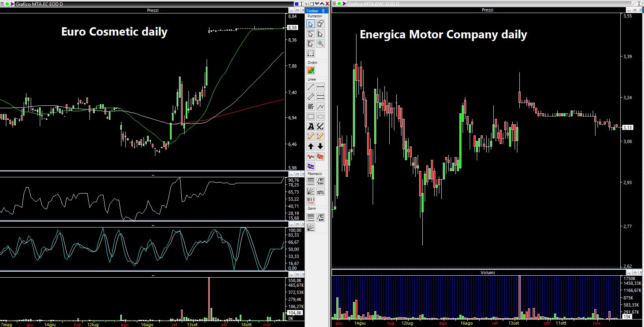The width and height of the screenshot is (644, 327).
Task: Click the X eraser pencil tool
Action: click(321, 136)
